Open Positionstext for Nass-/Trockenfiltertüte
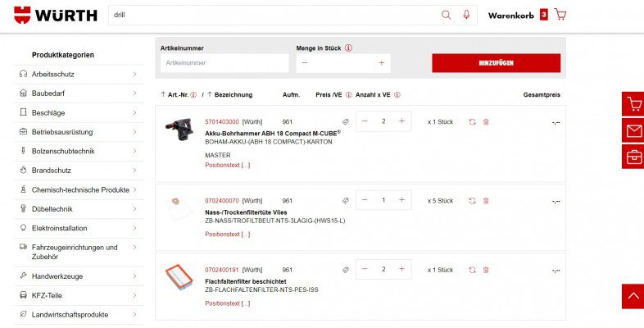The image size is (644, 328). tap(228, 235)
